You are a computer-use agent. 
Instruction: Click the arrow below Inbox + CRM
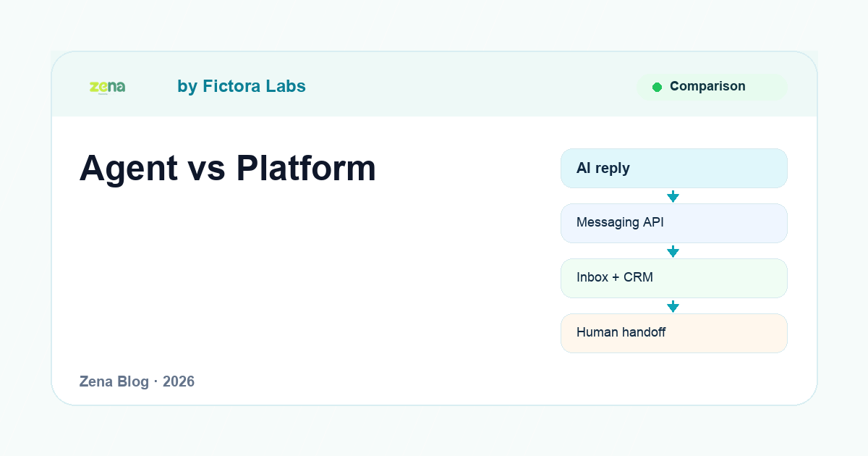click(x=673, y=306)
